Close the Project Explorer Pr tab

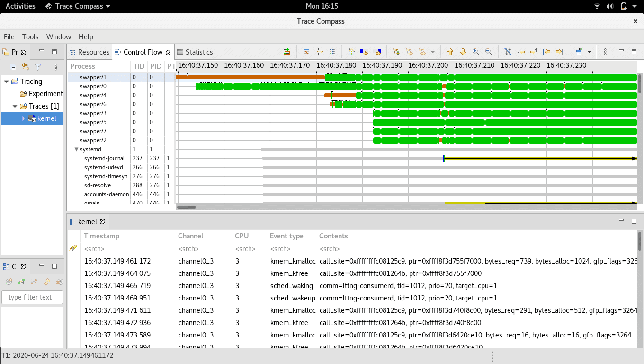coord(24,52)
